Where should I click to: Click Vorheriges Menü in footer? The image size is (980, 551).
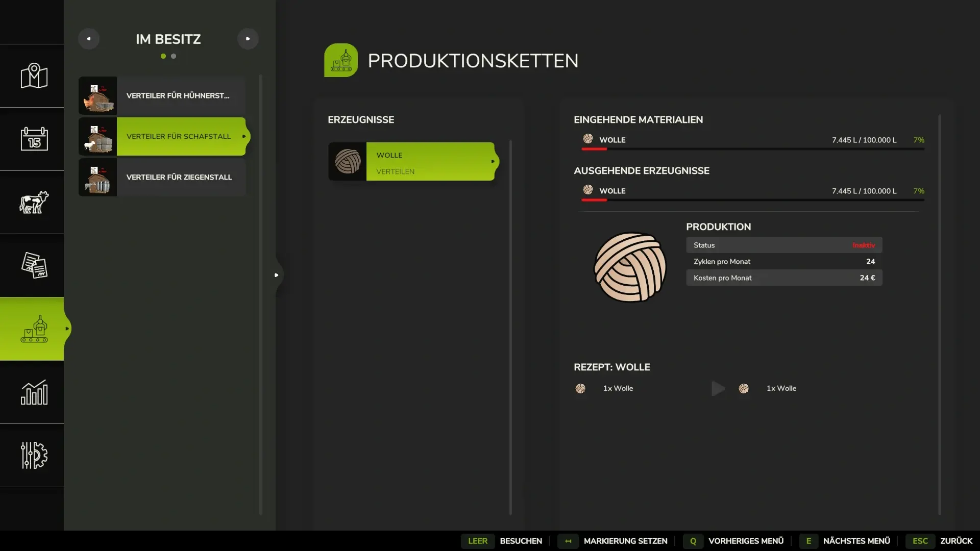(745, 541)
